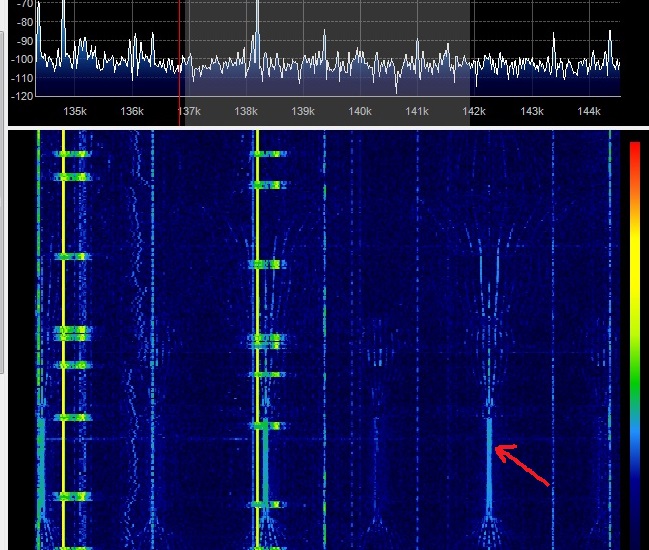Click the 140k frequency label

[x=360, y=111]
